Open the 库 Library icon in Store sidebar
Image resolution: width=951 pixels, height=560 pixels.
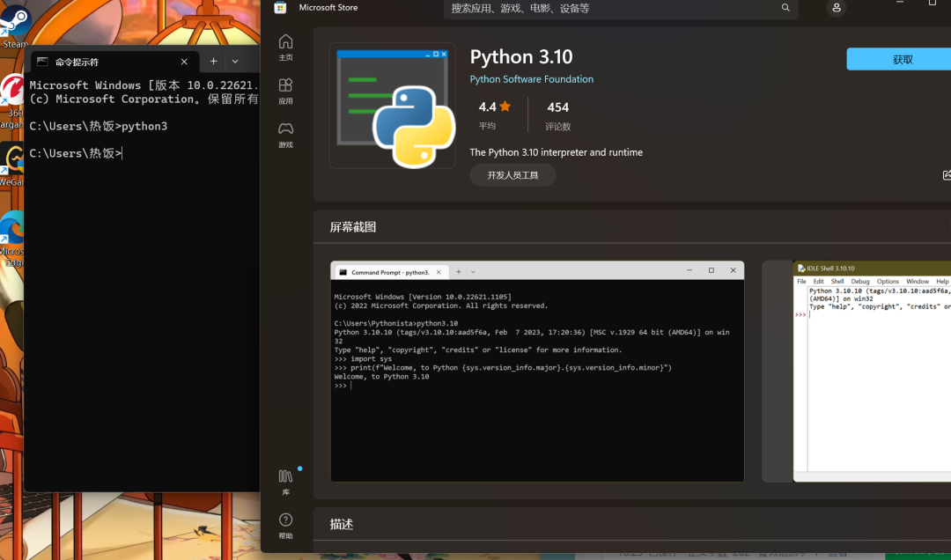285,478
